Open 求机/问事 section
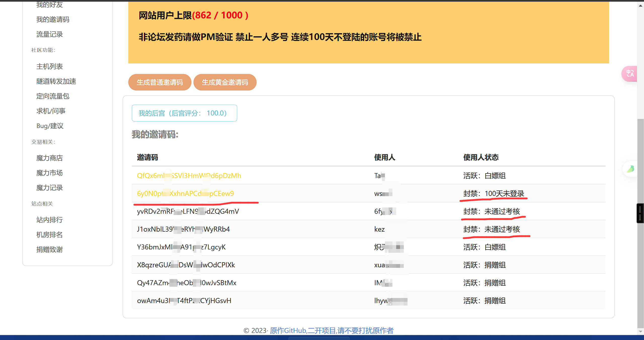This screenshot has width=644, height=340. pos(51,111)
